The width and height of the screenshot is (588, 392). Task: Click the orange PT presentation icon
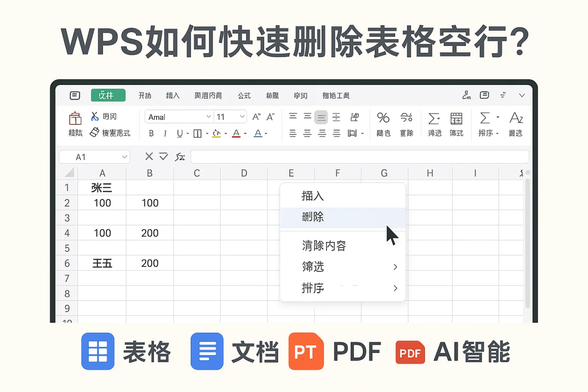[306, 352]
